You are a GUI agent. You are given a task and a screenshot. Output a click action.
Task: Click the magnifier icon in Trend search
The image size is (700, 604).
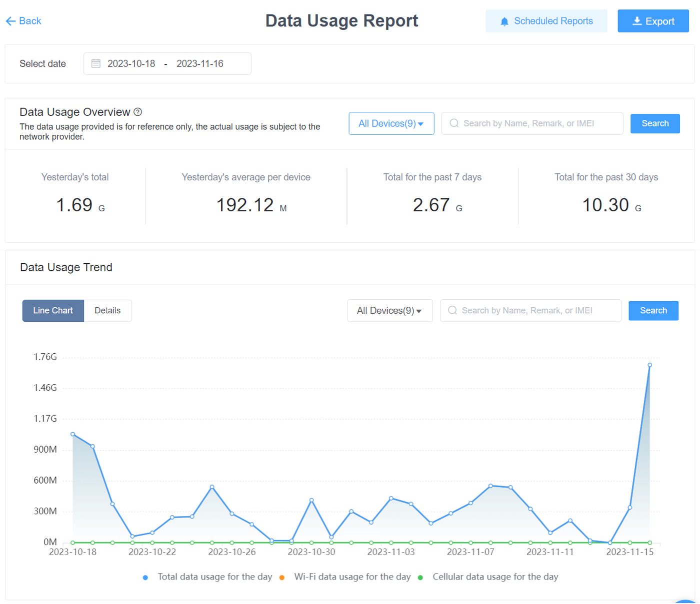click(x=452, y=311)
